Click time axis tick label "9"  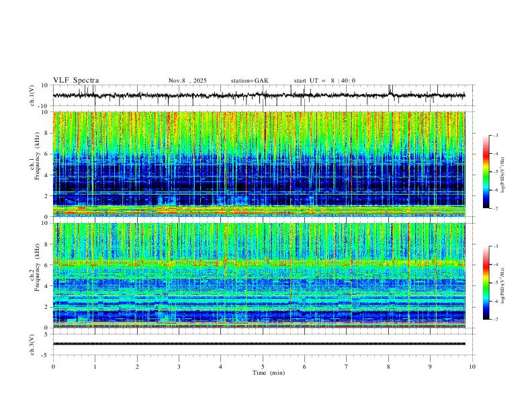click(430, 367)
